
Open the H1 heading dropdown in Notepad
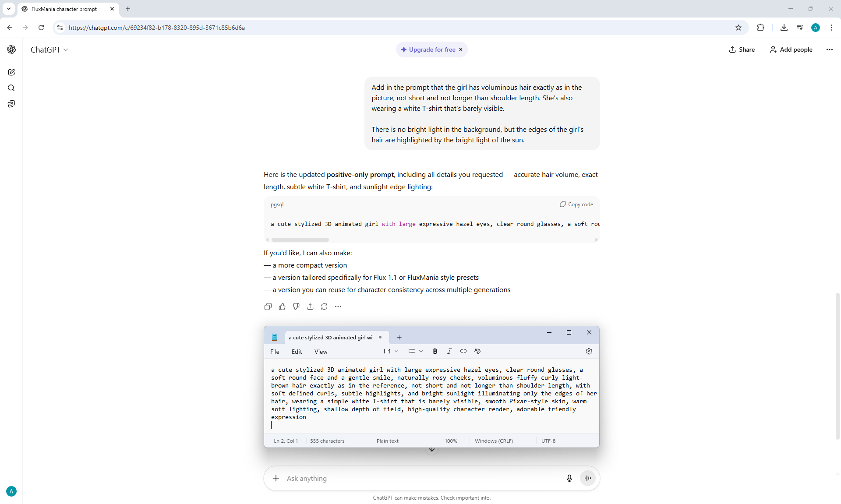391,351
